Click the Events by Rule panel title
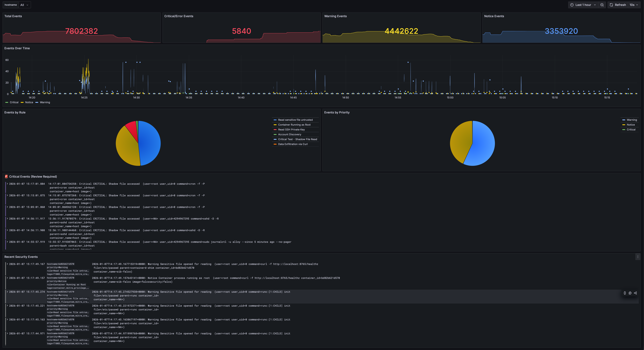The width and height of the screenshot is (644, 350). tap(15, 112)
